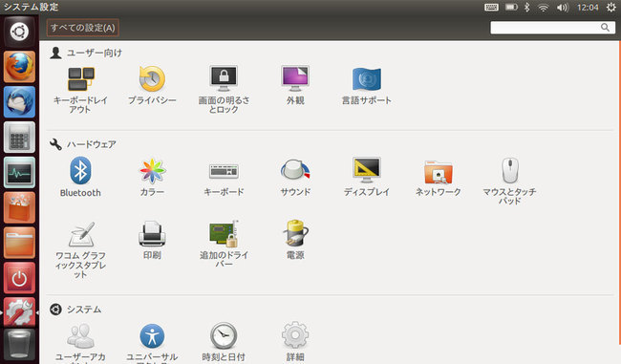Image resolution: width=621 pixels, height=364 pixels.
Task: Open Sound settings (サウンド)
Action: tap(295, 177)
